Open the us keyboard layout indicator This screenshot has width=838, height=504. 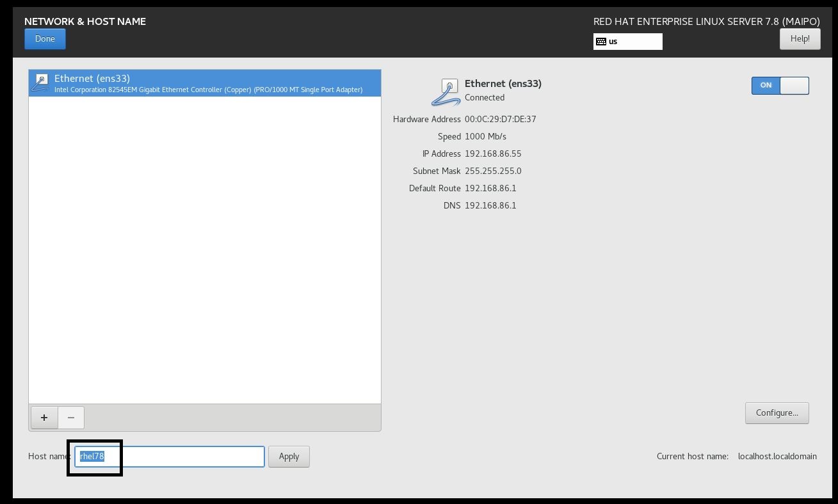point(627,42)
